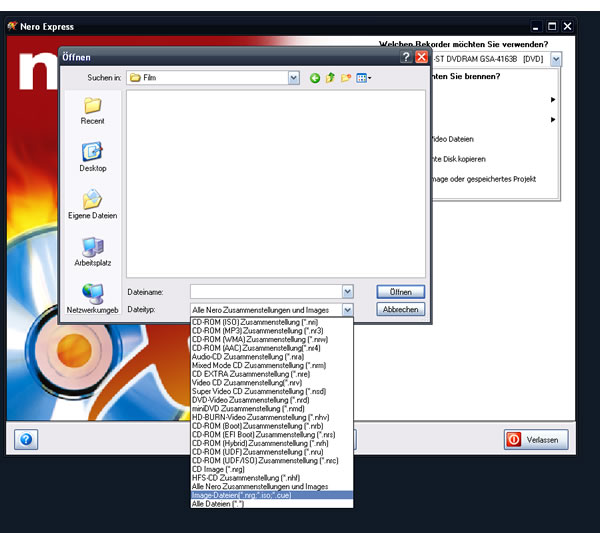Select CD-ROM (ISO) Zusammenstellung (*.nri)
The image size is (600, 533).
click(x=272, y=322)
